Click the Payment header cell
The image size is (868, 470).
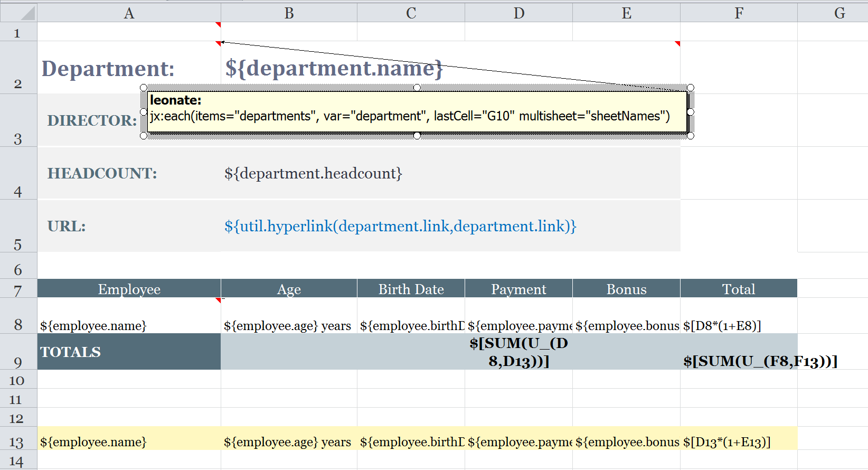[x=518, y=289]
